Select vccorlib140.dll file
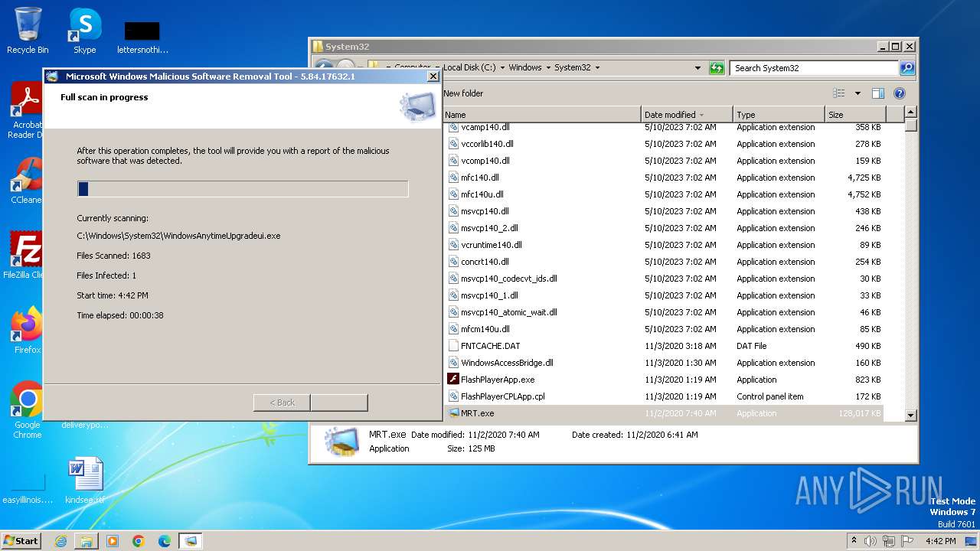This screenshot has width=980, height=551. [665, 144]
